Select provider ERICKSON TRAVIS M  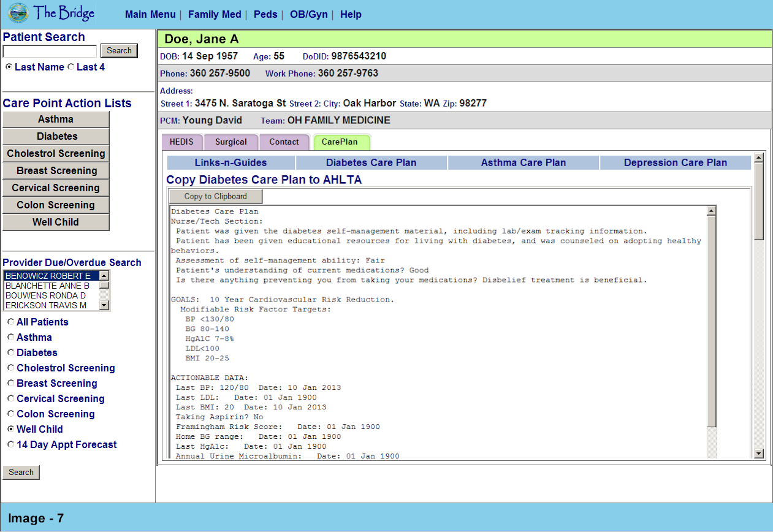[x=51, y=305]
